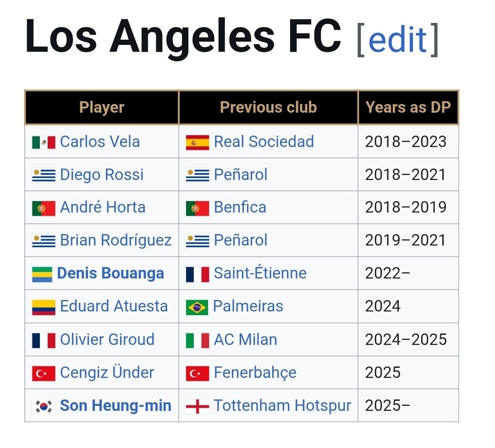Go to the Benfica club page
The width and height of the screenshot is (495, 448).
pyautogui.click(x=240, y=208)
